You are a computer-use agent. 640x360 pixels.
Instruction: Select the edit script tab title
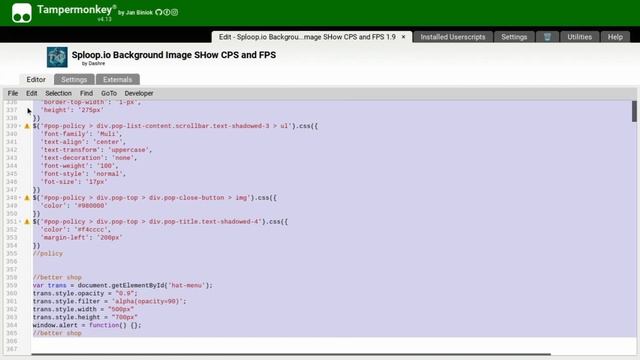[x=307, y=37]
